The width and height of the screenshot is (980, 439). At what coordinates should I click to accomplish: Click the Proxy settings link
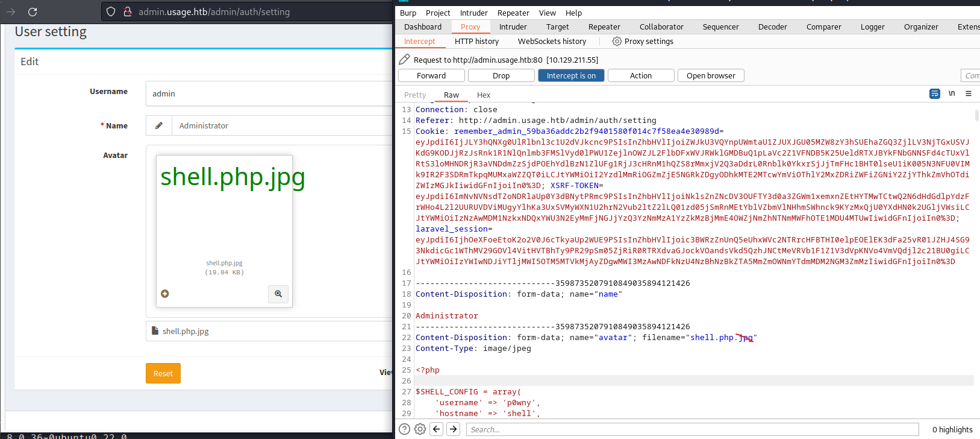[649, 41]
